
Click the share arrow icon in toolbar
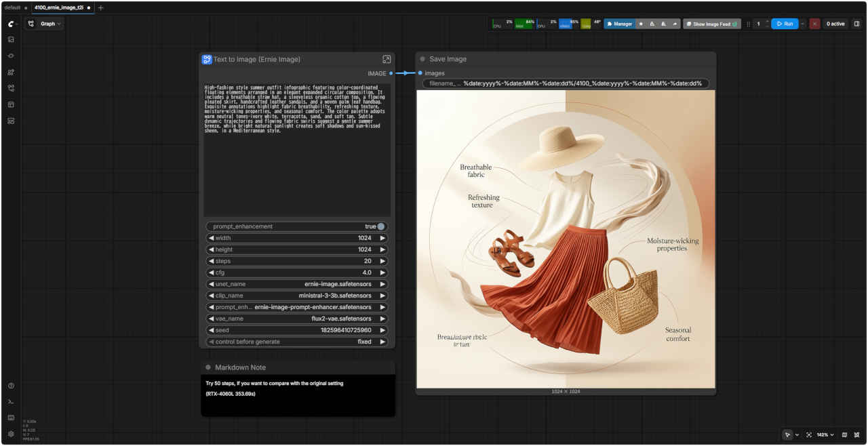[x=675, y=24]
